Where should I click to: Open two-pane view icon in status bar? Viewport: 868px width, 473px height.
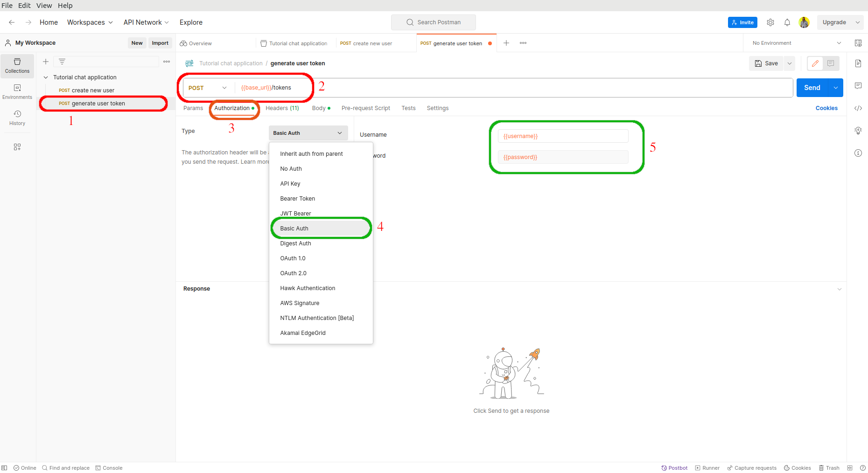(x=850, y=468)
